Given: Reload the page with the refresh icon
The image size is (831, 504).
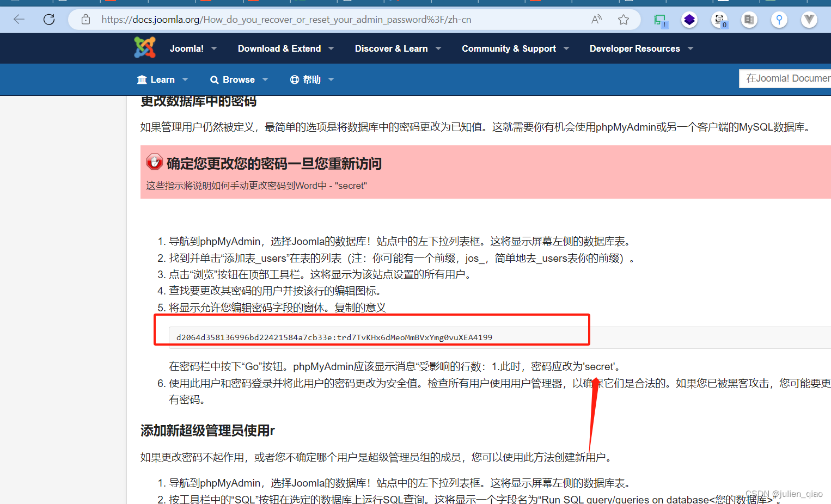Looking at the screenshot, I should (49, 20).
